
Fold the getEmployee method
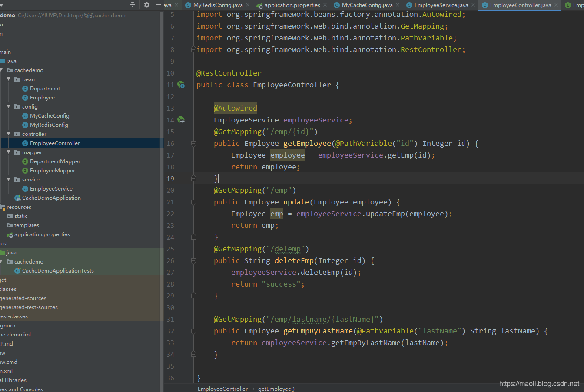pos(193,143)
